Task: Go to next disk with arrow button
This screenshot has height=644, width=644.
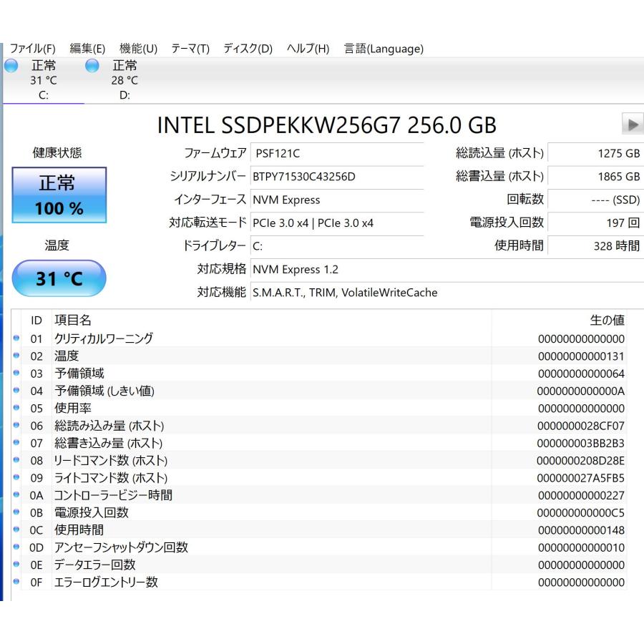Action: 633,124
